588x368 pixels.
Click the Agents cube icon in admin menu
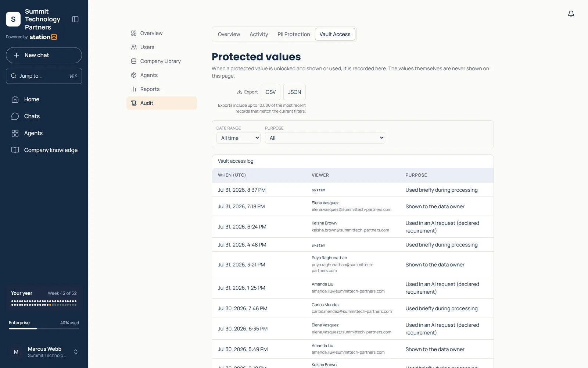tap(134, 75)
